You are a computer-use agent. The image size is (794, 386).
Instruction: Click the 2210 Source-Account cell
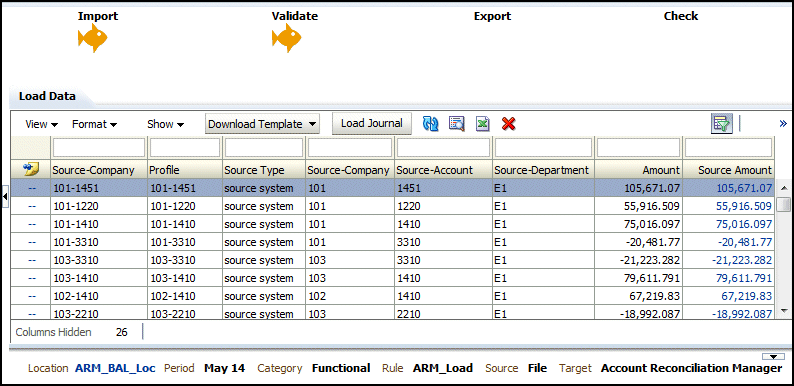coord(444,313)
